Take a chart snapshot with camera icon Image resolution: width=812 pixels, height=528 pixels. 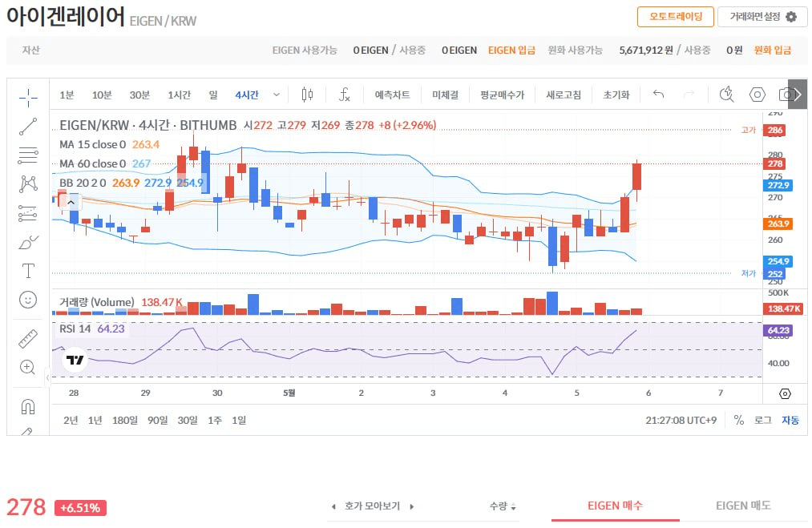[786, 95]
